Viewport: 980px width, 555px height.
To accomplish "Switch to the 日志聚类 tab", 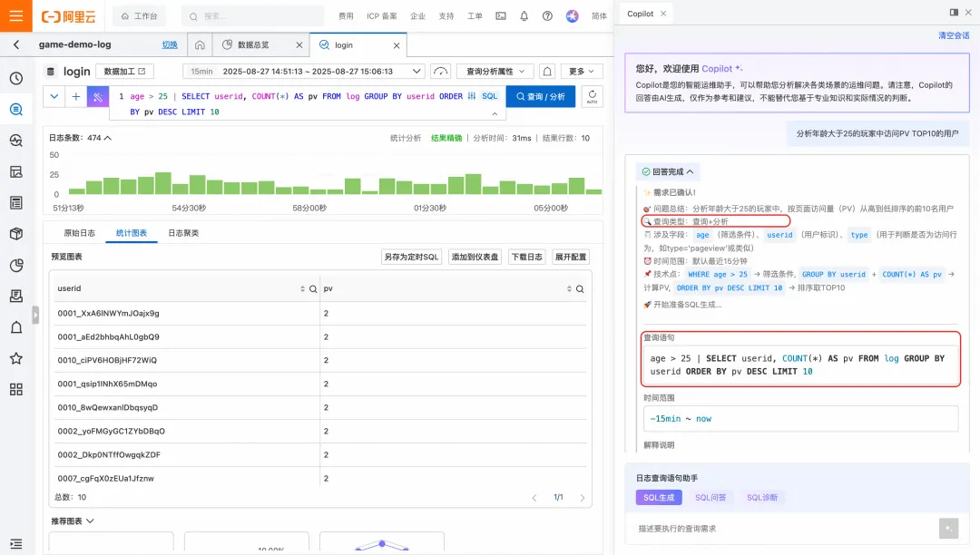I will 183,233.
